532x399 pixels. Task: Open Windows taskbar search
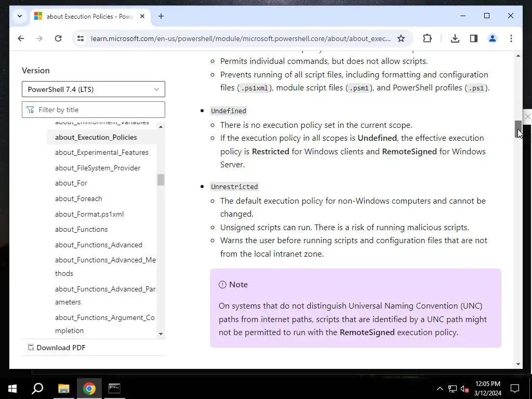click(37, 389)
